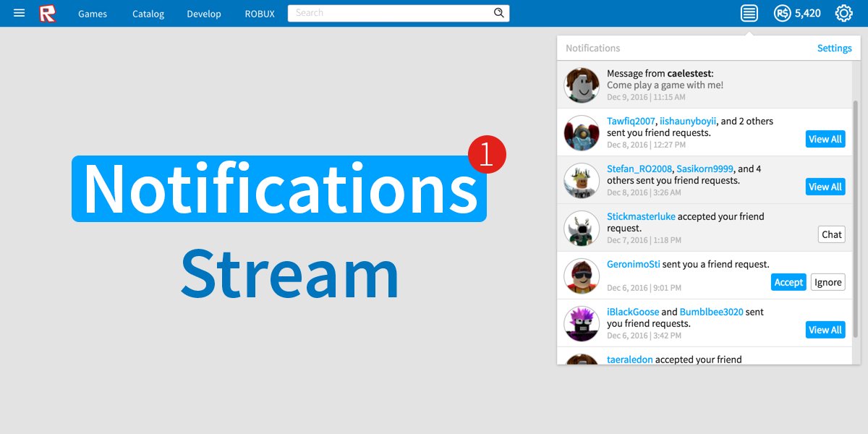Click the Robux currency icon
Viewport: 868px width, 434px height.
click(x=782, y=13)
